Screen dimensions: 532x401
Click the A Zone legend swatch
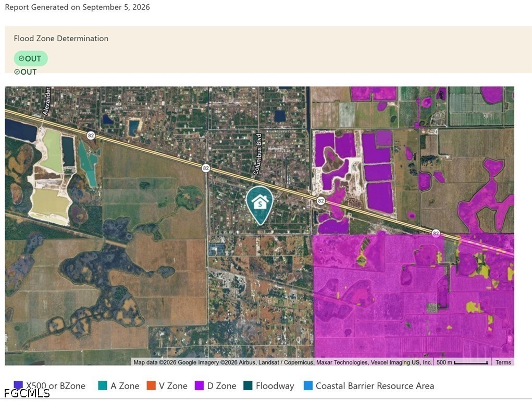(103, 386)
